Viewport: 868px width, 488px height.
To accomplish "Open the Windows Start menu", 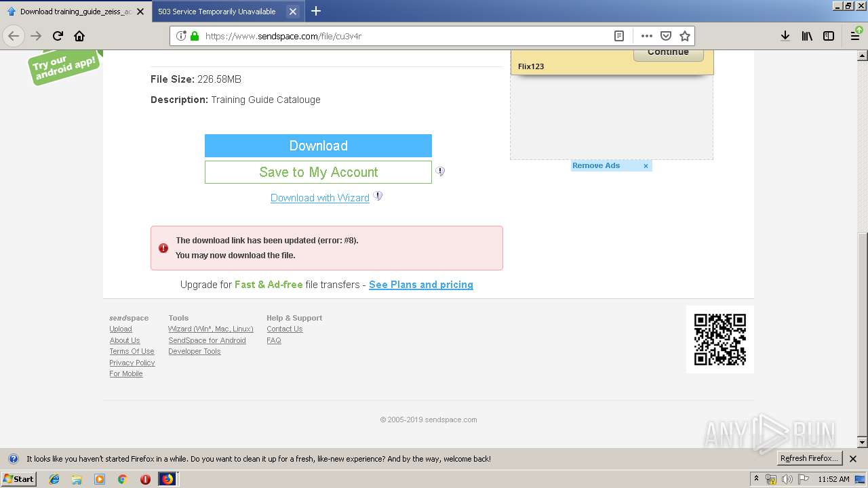I will 19,479.
